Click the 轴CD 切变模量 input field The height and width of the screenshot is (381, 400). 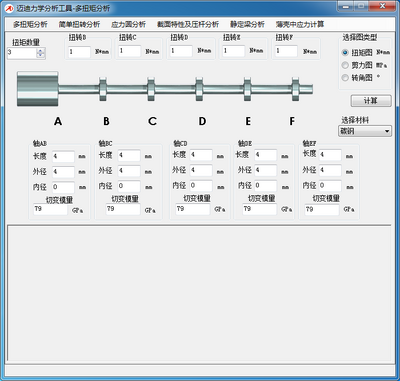(x=193, y=209)
